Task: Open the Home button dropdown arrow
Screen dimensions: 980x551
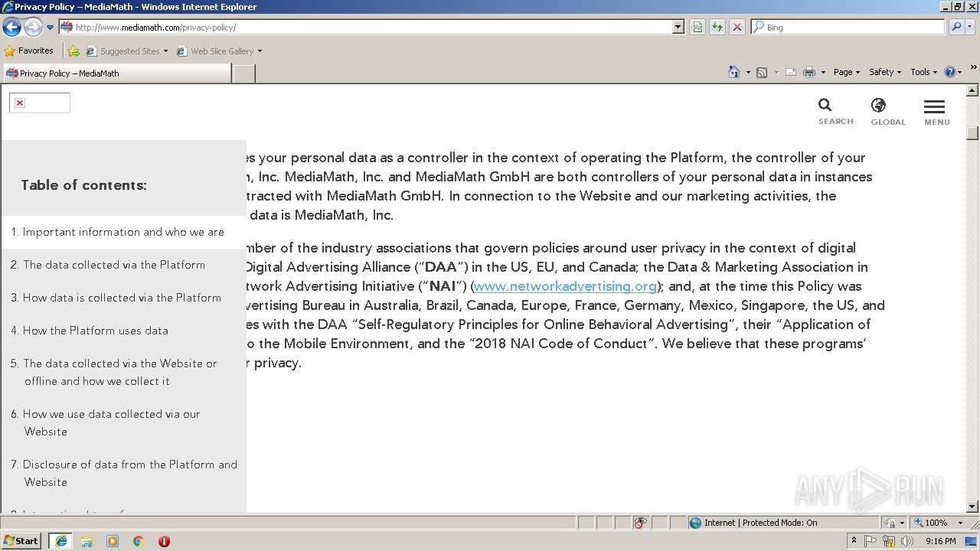Action: coord(748,72)
